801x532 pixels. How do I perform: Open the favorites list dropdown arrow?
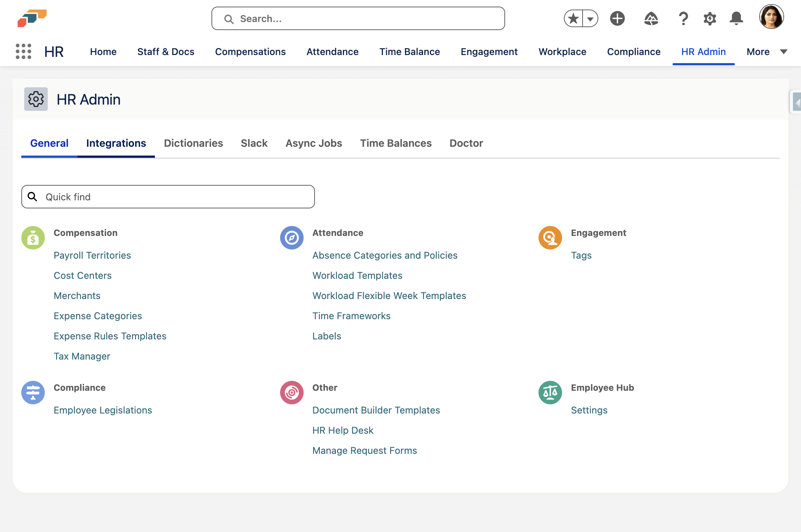(x=590, y=18)
